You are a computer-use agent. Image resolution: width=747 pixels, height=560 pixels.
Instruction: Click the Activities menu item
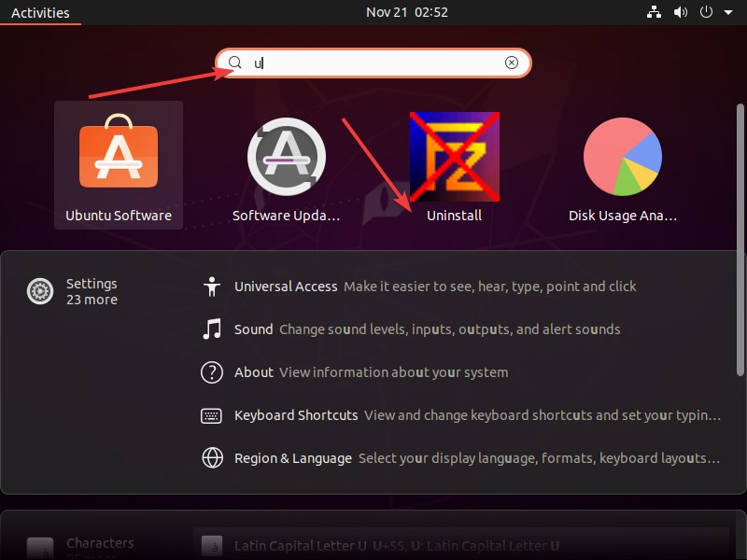(41, 12)
